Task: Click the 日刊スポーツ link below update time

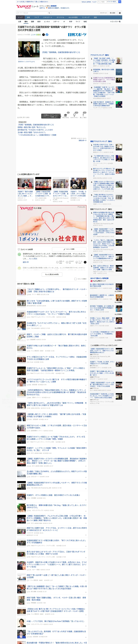Action: click(82, 140)
